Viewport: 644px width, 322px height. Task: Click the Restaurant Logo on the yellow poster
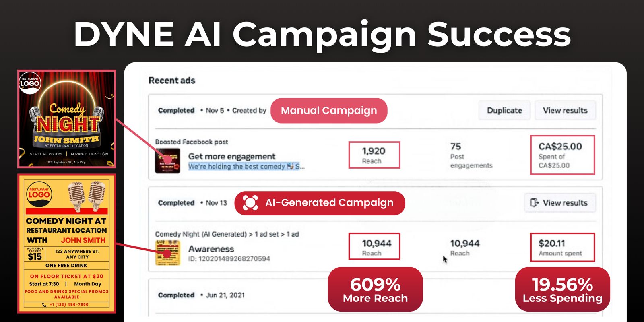tap(39, 194)
